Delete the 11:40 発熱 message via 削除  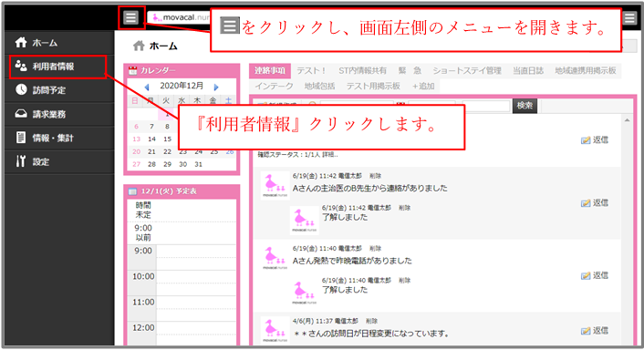click(x=376, y=249)
